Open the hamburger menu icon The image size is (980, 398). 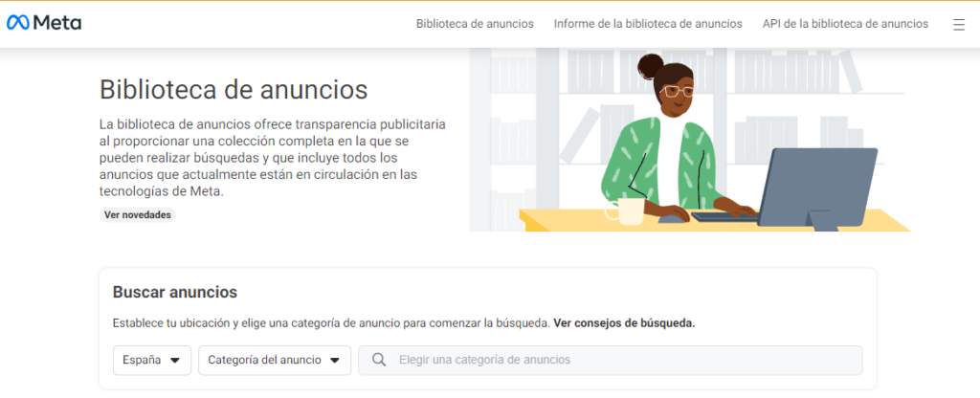click(958, 24)
